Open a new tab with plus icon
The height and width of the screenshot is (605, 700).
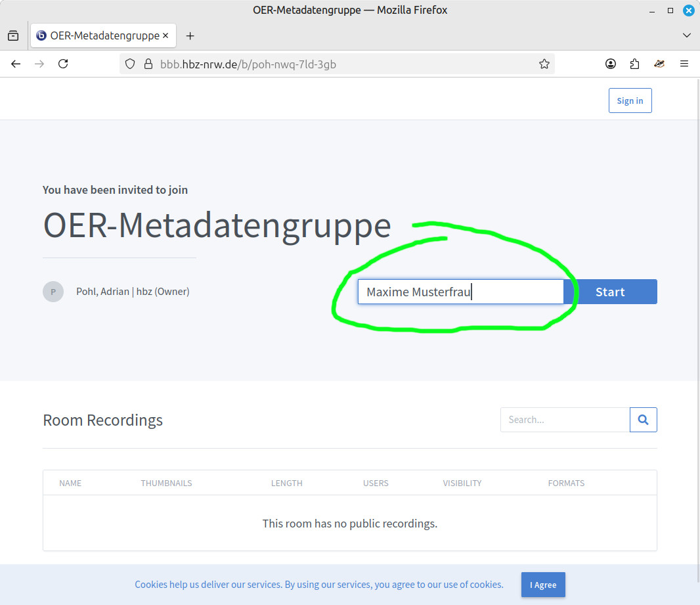(190, 35)
